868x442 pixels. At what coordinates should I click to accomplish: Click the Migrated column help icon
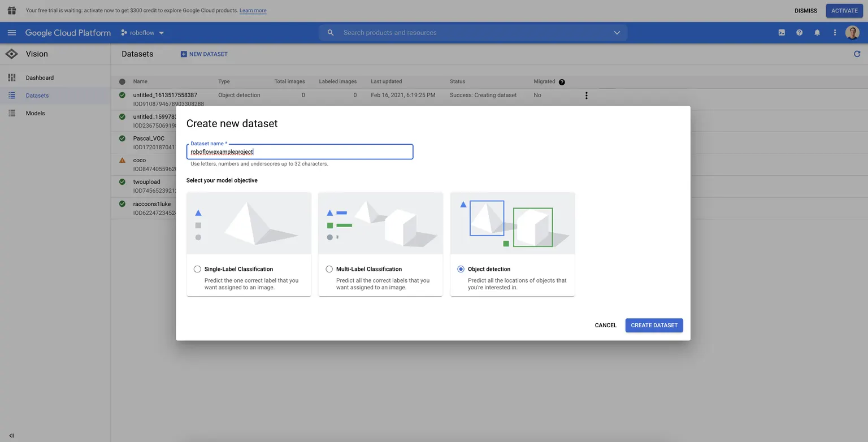coord(562,82)
